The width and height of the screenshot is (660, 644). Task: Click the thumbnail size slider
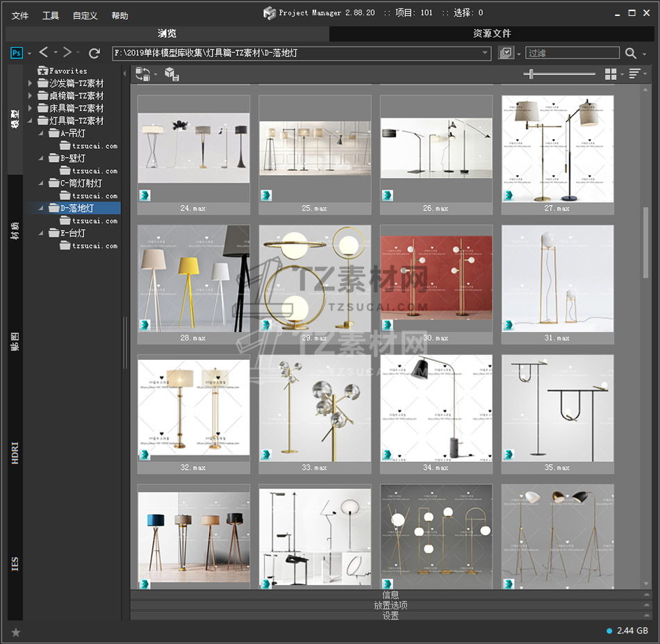click(x=532, y=74)
